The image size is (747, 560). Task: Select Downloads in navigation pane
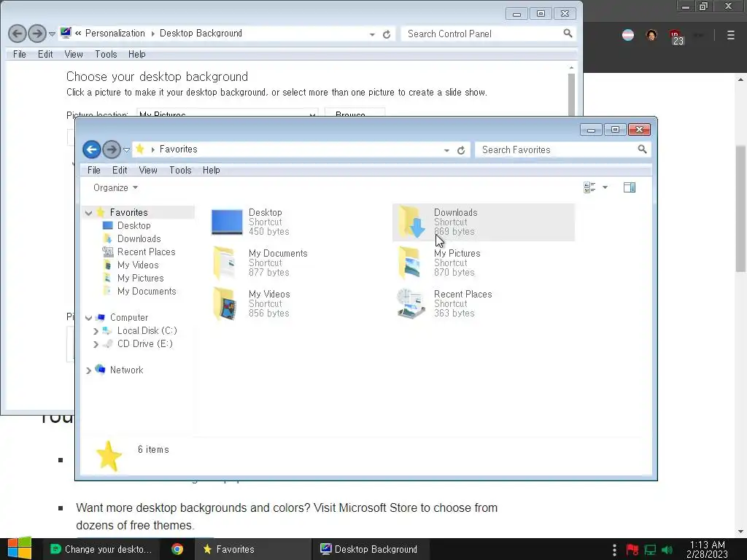pyautogui.click(x=139, y=238)
